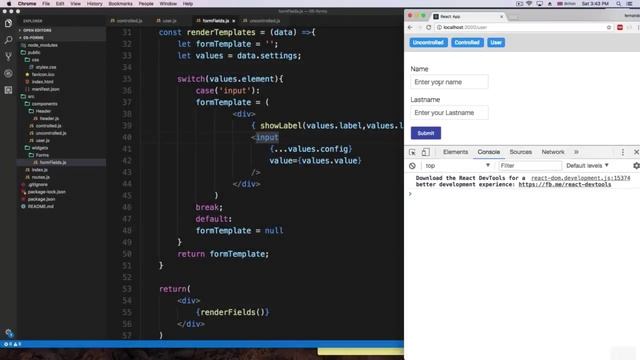Open the History menu in menu bar

coord(94,4)
